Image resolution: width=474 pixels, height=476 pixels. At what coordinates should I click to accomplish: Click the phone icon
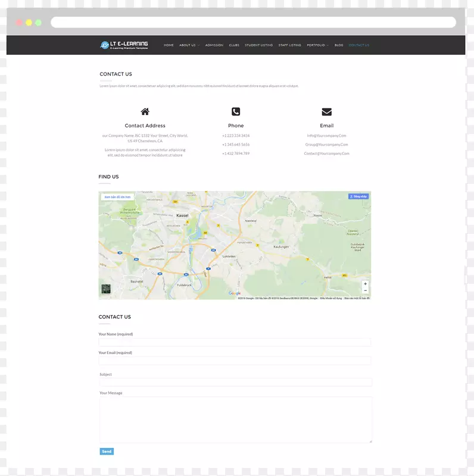(236, 111)
